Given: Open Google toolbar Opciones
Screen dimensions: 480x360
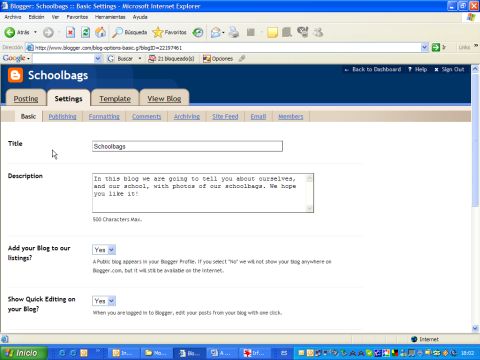Looking at the screenshot, I should [218, 59].
